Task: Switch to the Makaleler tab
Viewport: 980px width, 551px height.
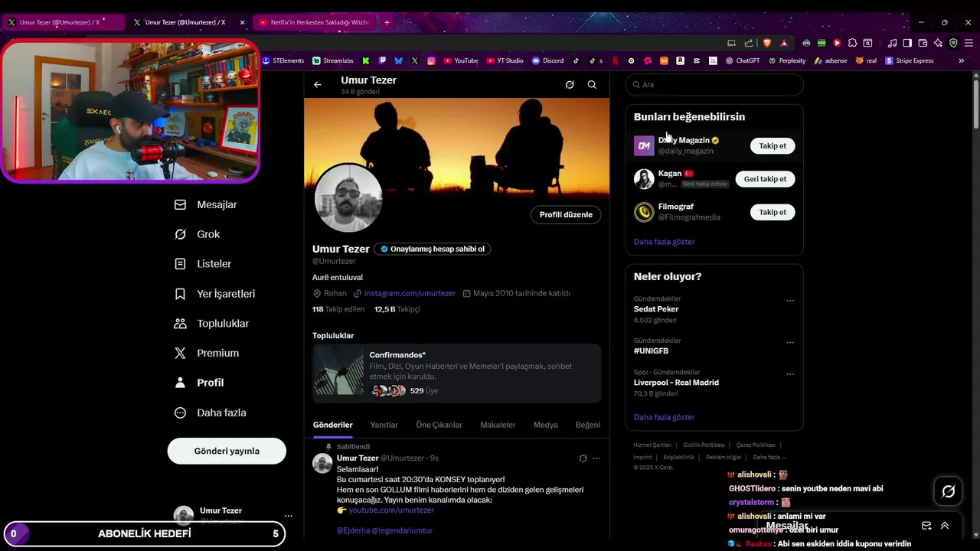Action: pyautogui.click(x=498, y=425)
